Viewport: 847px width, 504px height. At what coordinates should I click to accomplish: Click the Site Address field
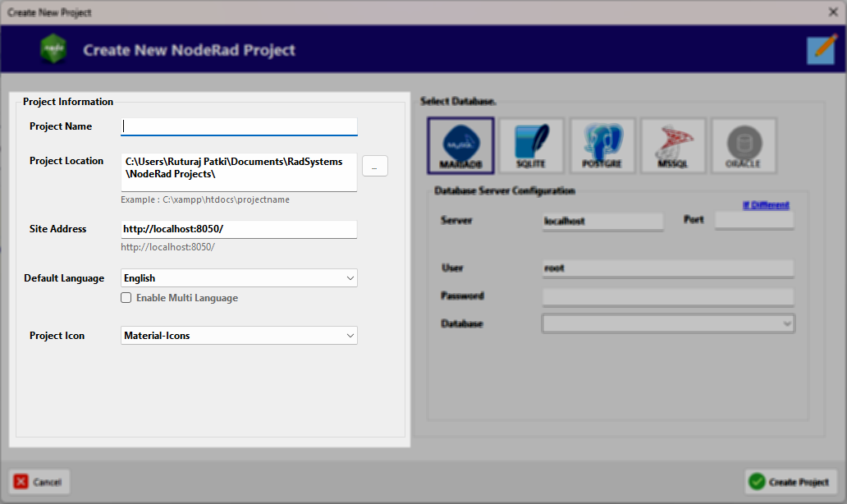coord(239,229)
